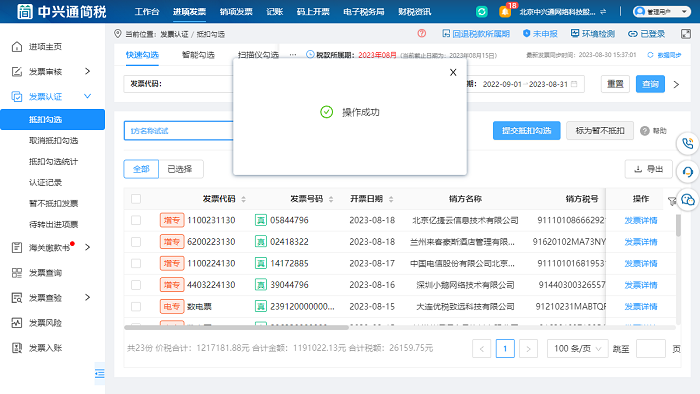Toggle the select-all header checkbox
Screen dimensions: 700x394
(x=136, y=199)
